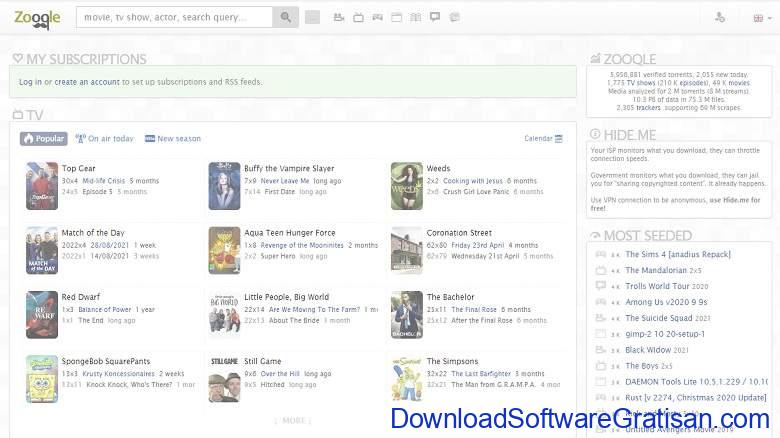Viewport: 780px width, 438px height.
Task: Open Red Dwarf Balance of Power episode
Action: coord(104,309)
